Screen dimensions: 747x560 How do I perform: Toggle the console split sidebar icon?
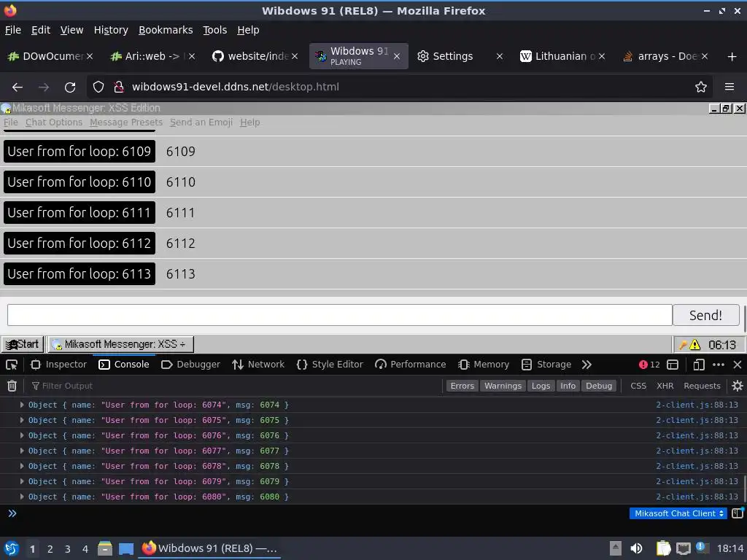[x=738, y=513]
